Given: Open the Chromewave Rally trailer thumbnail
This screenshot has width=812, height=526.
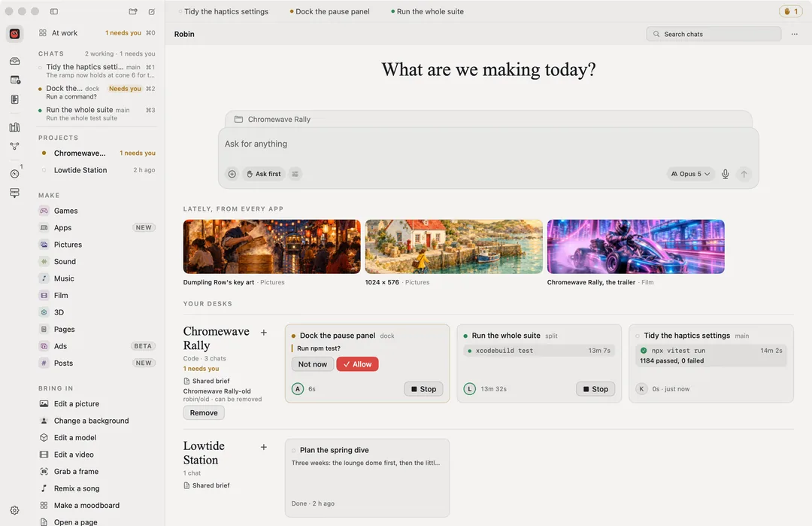Looking at the screenshot, I should coord(636,247).
